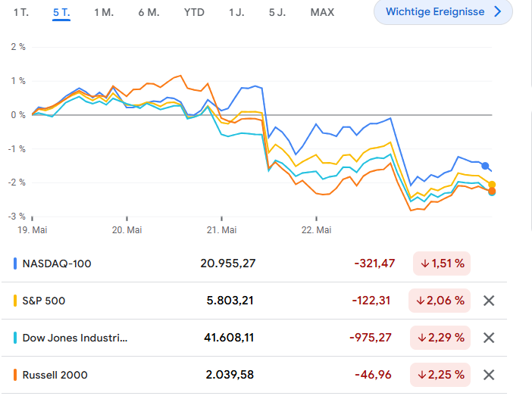
Task: Open the Russell 2000 index row
Action: (55, 374)
